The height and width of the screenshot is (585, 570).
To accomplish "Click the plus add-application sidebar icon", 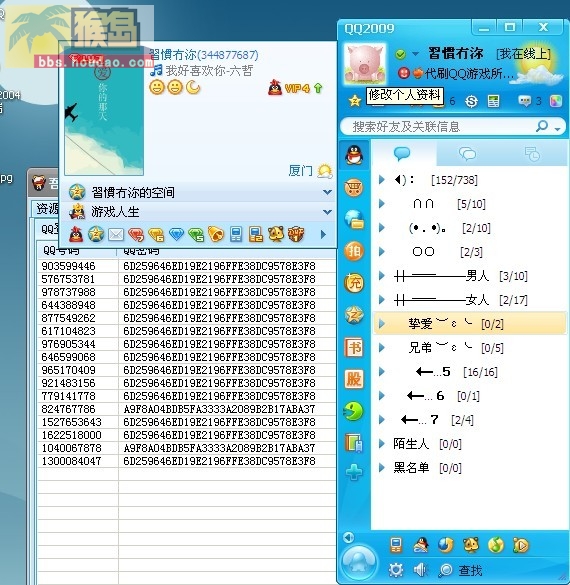I will [354, 472].
